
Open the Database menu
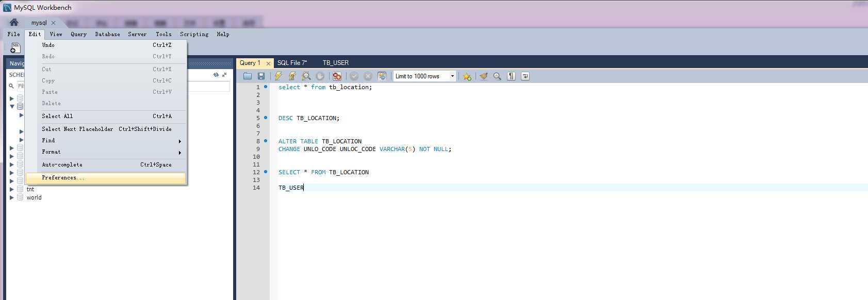tap(107, 34)
